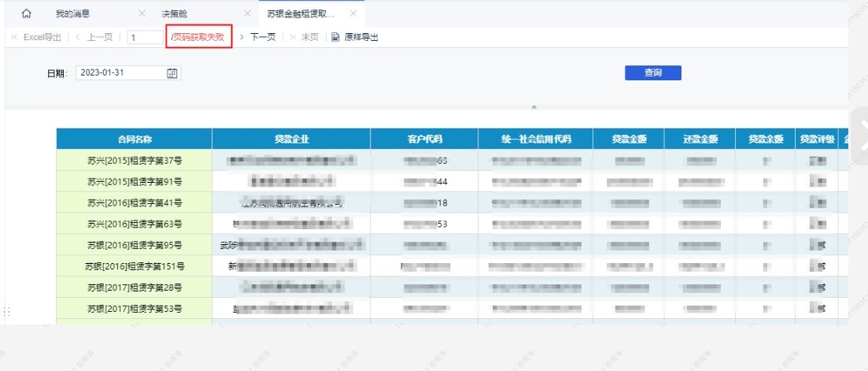Click the drag handle dots at left edge
This screenshot has height=371, width=868.
click(x=7, y=311)
